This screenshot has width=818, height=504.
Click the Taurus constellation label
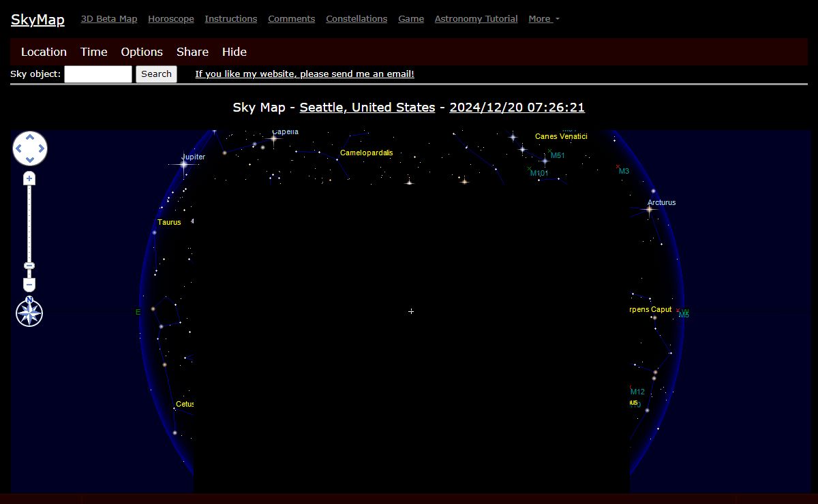(169, 223)
